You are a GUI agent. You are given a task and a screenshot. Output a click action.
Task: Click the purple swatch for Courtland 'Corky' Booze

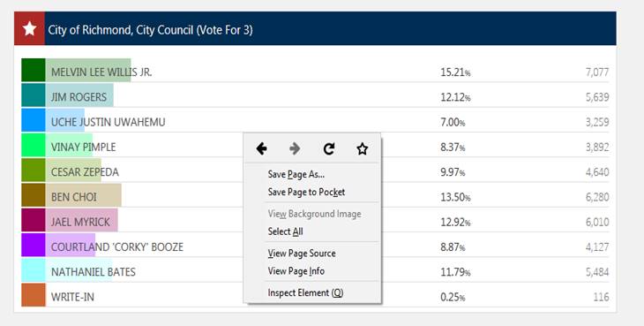point(34,245)
